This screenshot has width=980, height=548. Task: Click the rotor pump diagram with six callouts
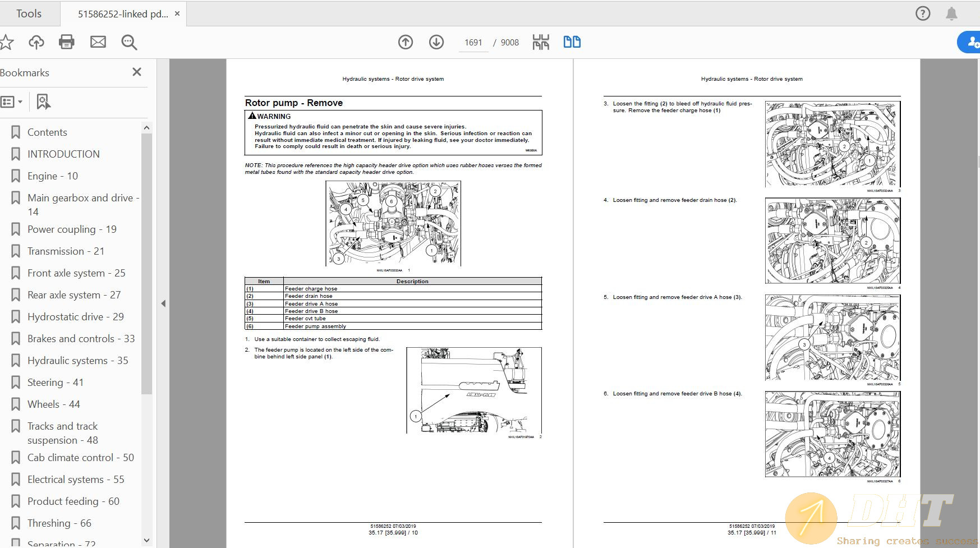pos(393,223)
